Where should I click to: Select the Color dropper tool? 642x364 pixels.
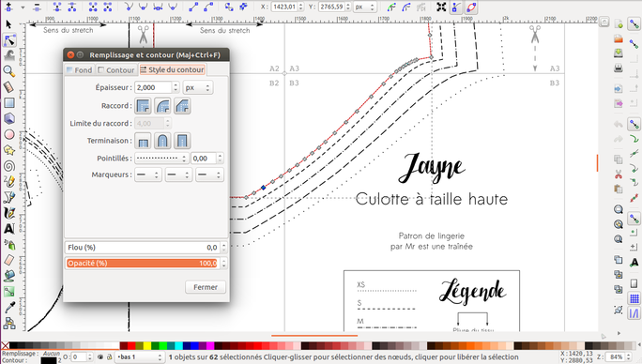8,307
